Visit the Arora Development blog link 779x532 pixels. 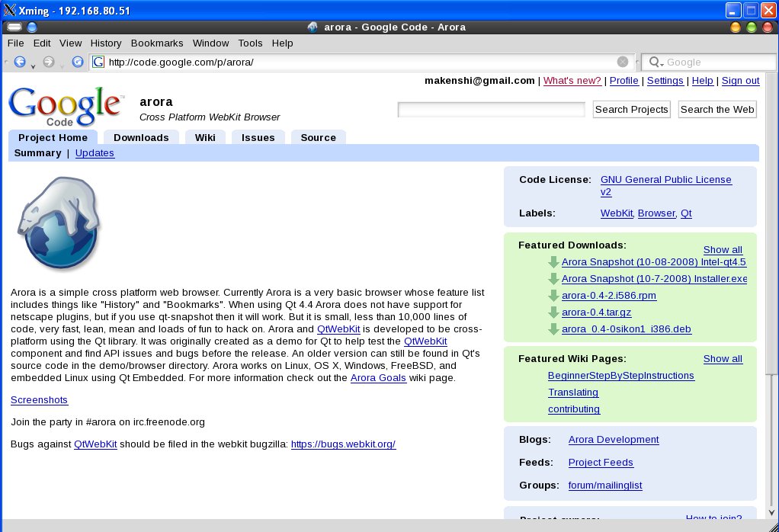coord(614,440)
